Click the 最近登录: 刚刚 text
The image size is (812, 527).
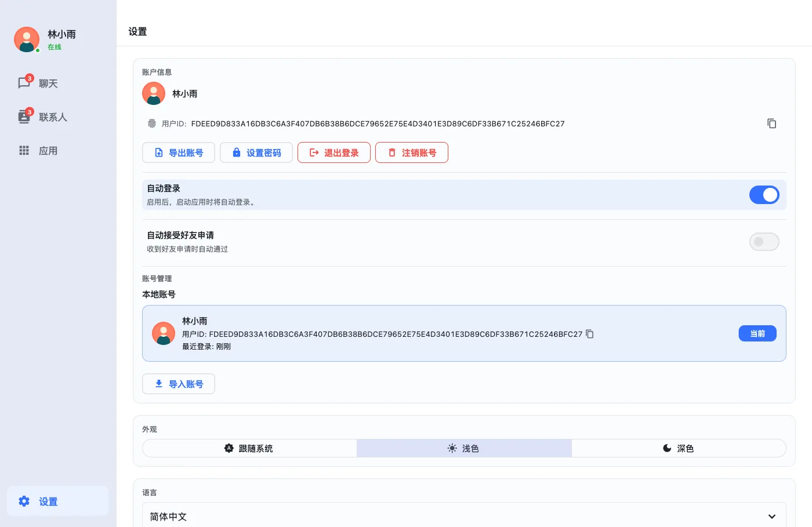coord(206,346)
